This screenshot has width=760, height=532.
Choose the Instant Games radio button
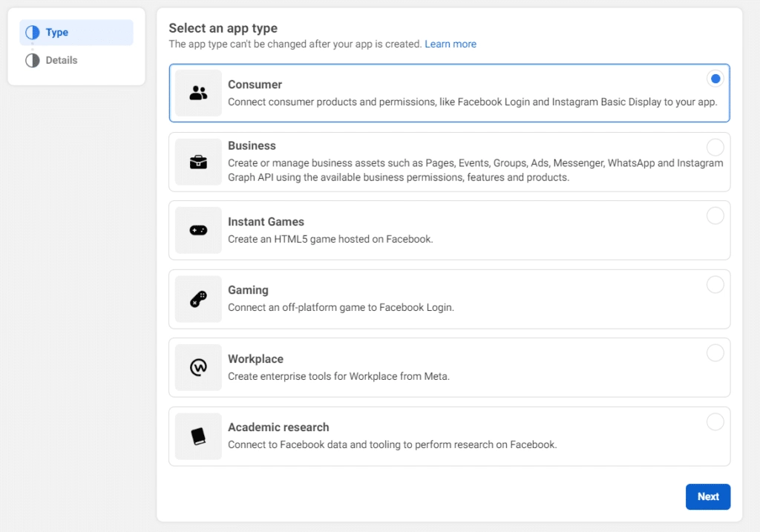pos(715,216)
